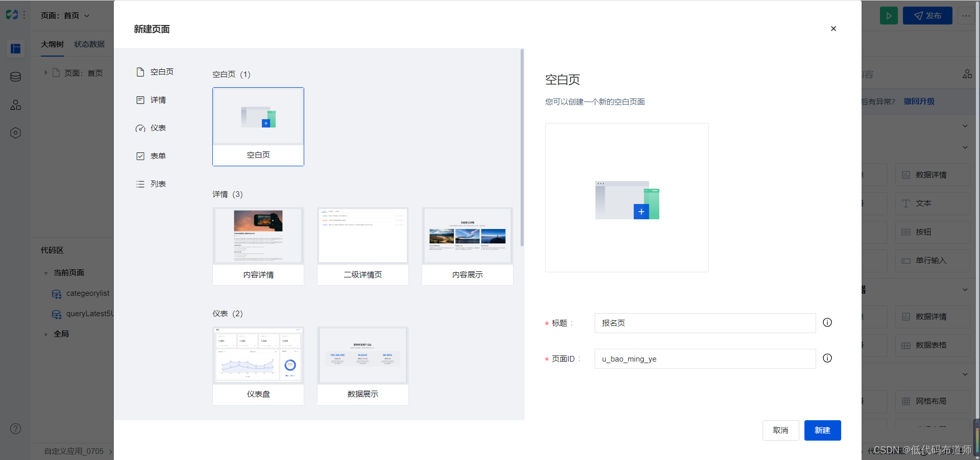Select categeorylist in code area

click(81, 293)
